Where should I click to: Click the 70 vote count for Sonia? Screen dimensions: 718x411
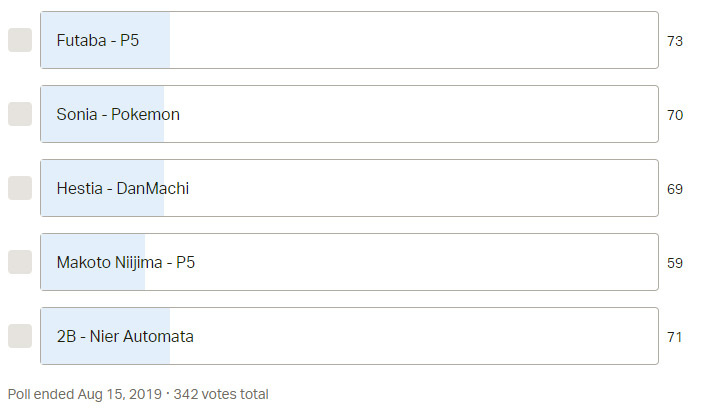pyautogui.click(x=675, y=115)
